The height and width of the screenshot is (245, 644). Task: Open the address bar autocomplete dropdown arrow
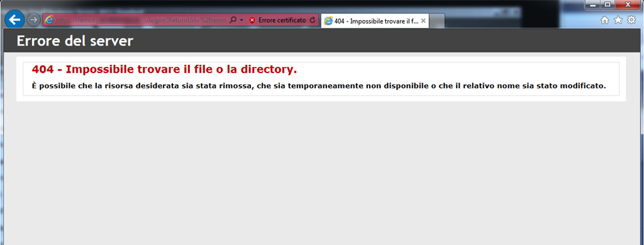click(241, 20)
